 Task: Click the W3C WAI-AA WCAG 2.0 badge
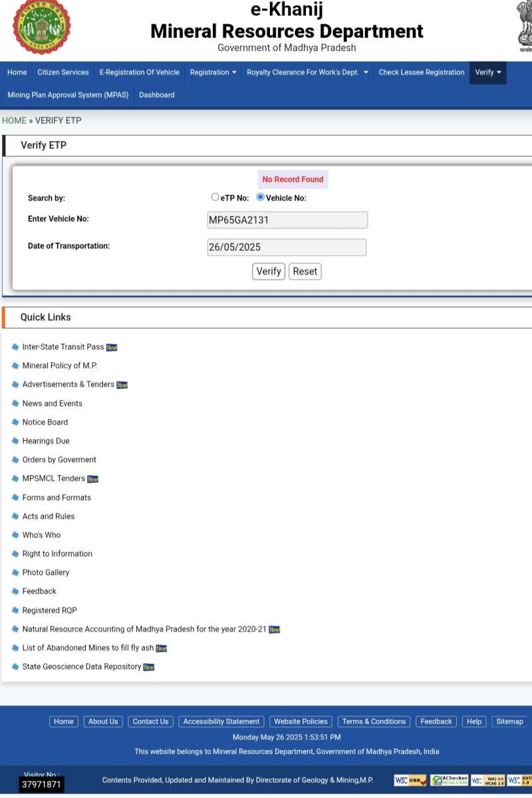pos(487,780)
